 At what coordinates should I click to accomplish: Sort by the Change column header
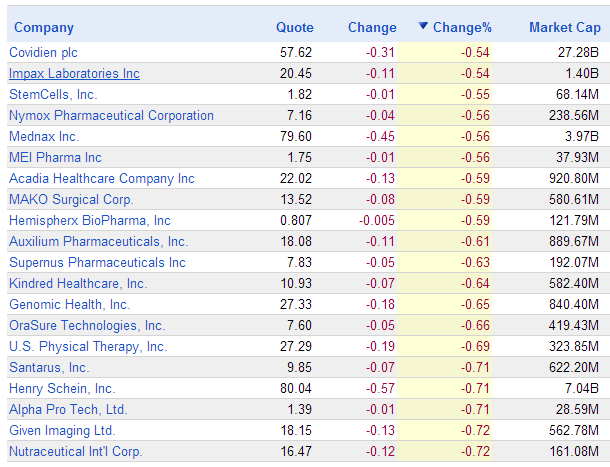click(x=372, y=28)
